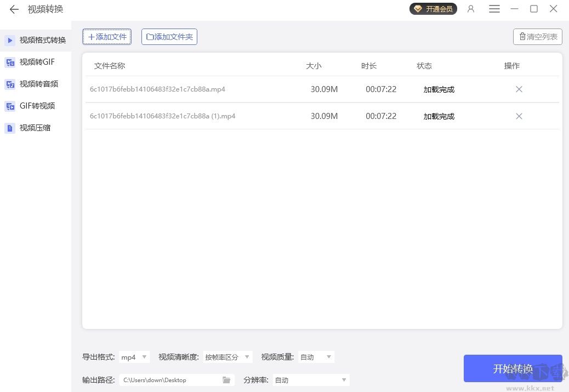Click the output path input field
This screenshot has height=392, width=569.
[x=170, y=379]
